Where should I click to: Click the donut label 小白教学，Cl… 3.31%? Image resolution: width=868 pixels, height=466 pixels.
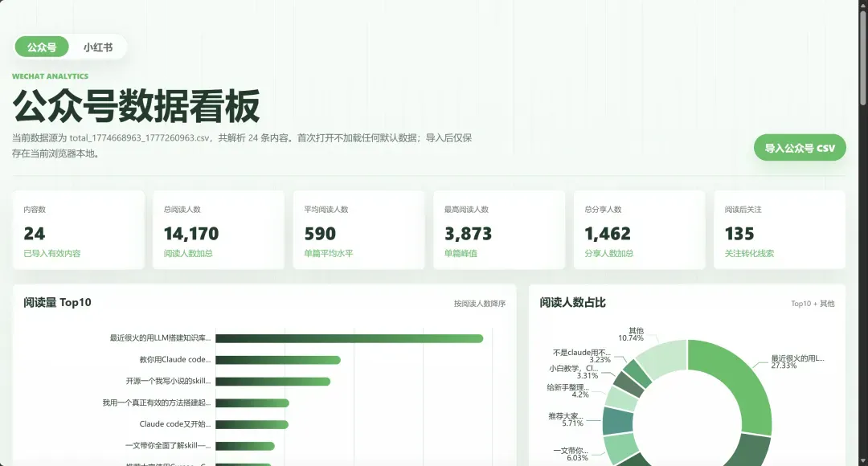pyautogui.click(x=574, y=372)
